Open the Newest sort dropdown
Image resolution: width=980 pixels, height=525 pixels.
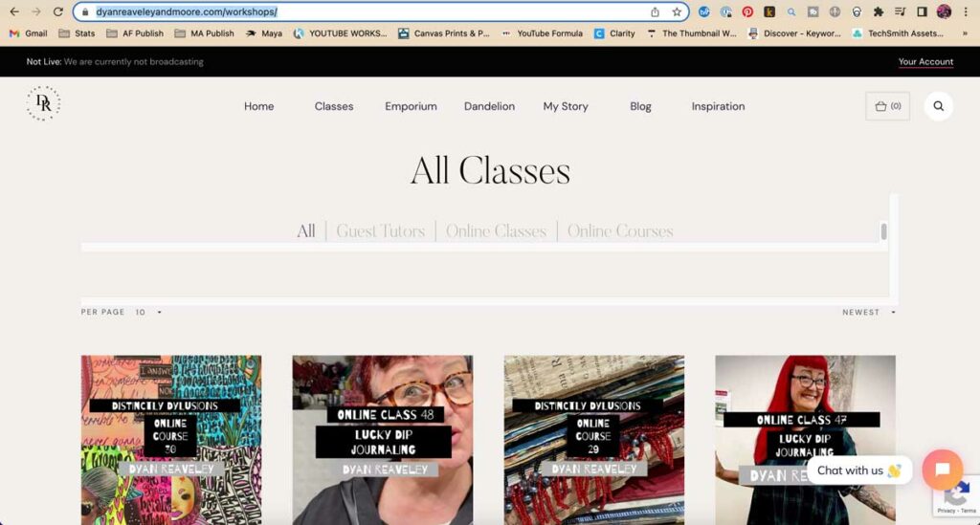click(x=869, y=312)
